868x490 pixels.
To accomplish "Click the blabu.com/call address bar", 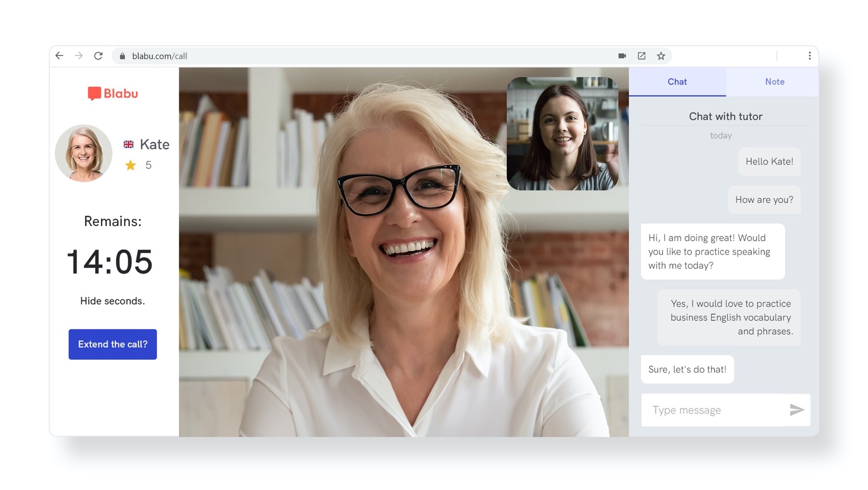I will click(338, 56).
